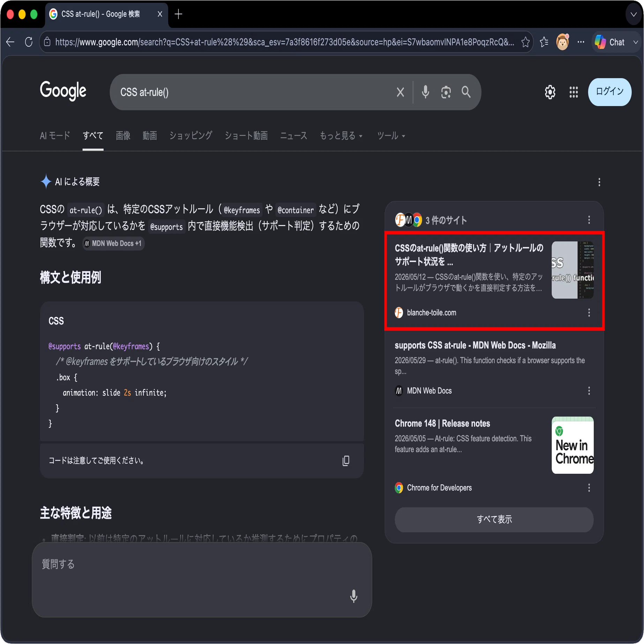644x644 pixels.
Task: Focus the 質問する follow-up field
Action: coord(202,580)
